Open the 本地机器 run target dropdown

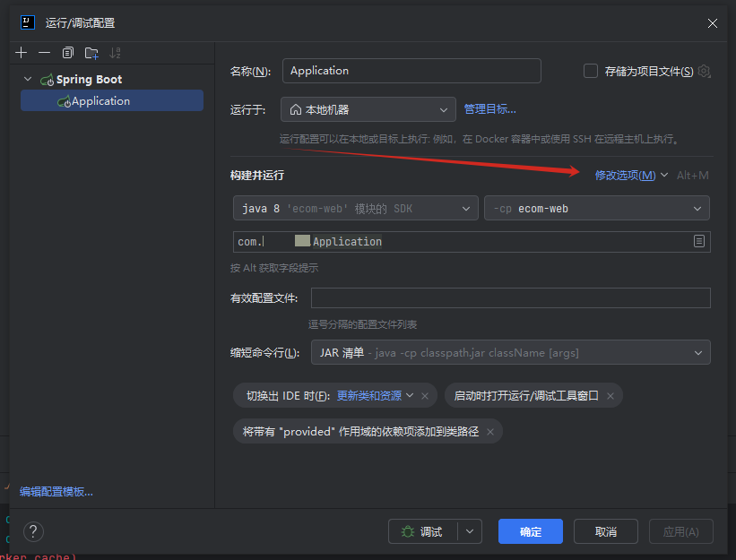368,109
